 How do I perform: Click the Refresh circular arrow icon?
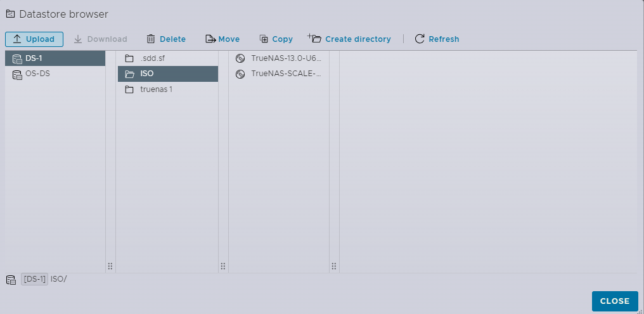coord(420,39)
